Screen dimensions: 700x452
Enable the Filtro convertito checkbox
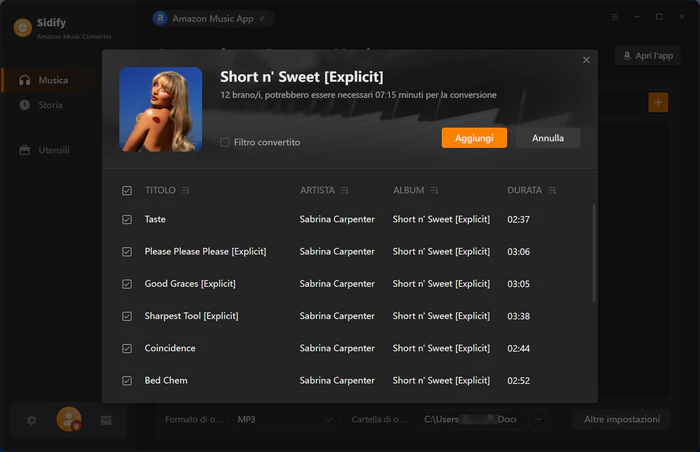pos(225,142)
